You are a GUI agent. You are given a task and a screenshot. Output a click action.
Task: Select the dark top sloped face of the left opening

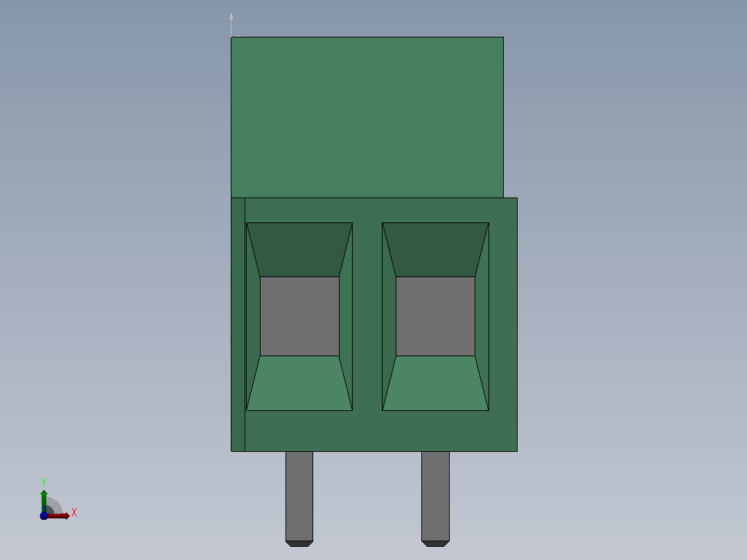299,250
